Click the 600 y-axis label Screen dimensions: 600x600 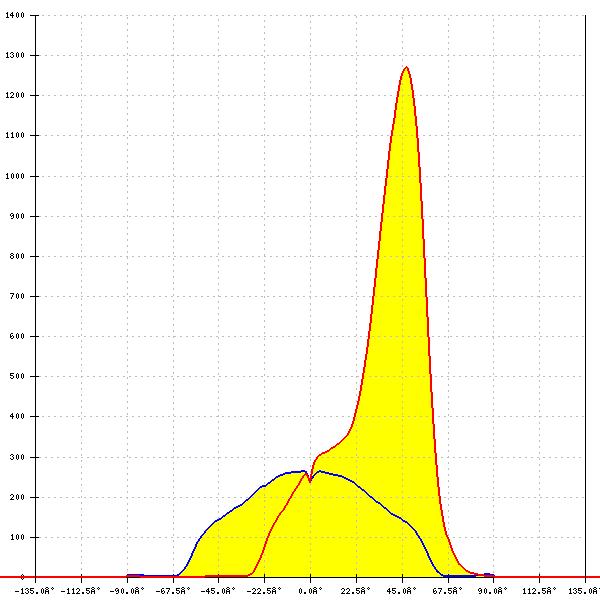point(17,336)
